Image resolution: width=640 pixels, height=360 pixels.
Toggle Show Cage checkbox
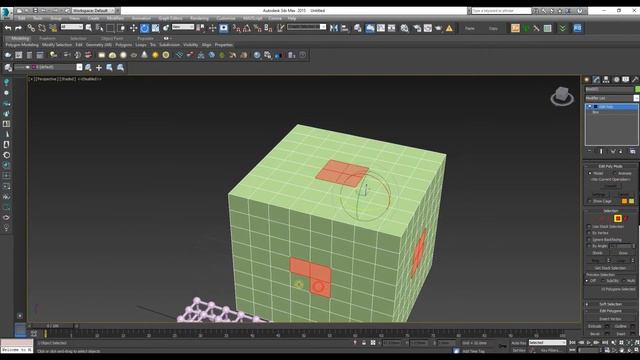point(589,201)
